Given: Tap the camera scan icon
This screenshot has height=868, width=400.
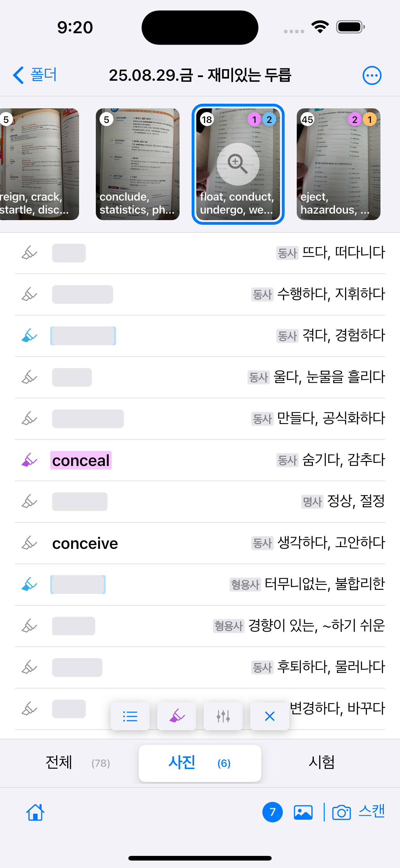Looking at the screenshot, I should 341,812.
